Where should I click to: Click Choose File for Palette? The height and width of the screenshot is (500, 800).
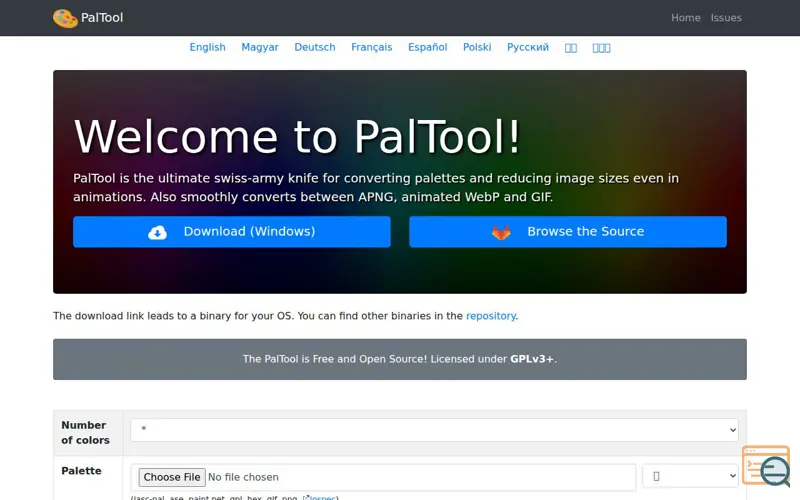click(x=172, y=477)
